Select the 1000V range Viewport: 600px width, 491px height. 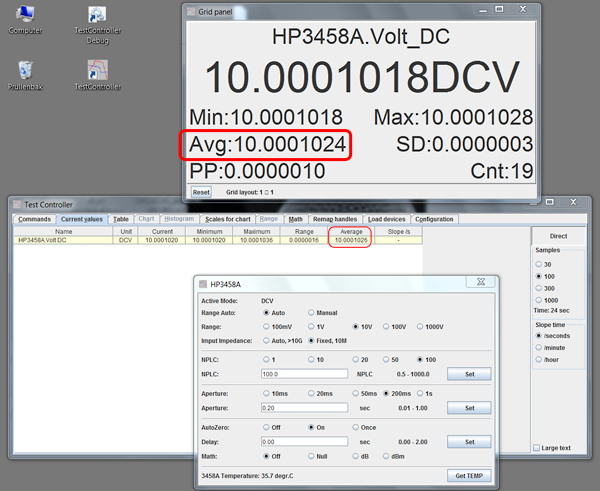pos(420,327)
